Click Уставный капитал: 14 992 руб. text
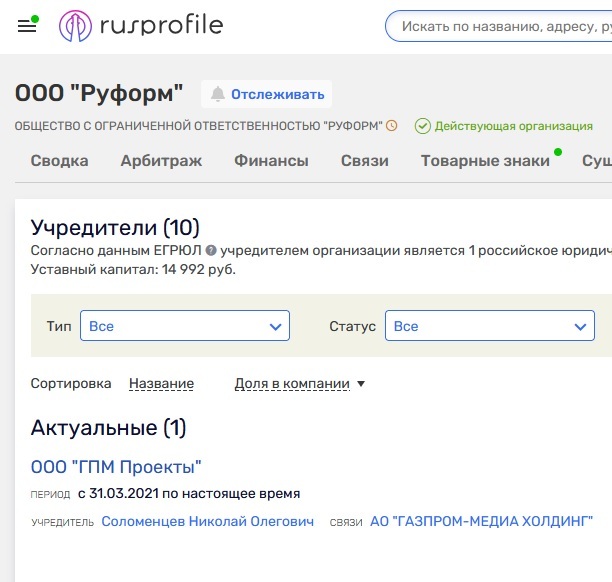The width and height of the screenshot is (612, 582). 133,269
